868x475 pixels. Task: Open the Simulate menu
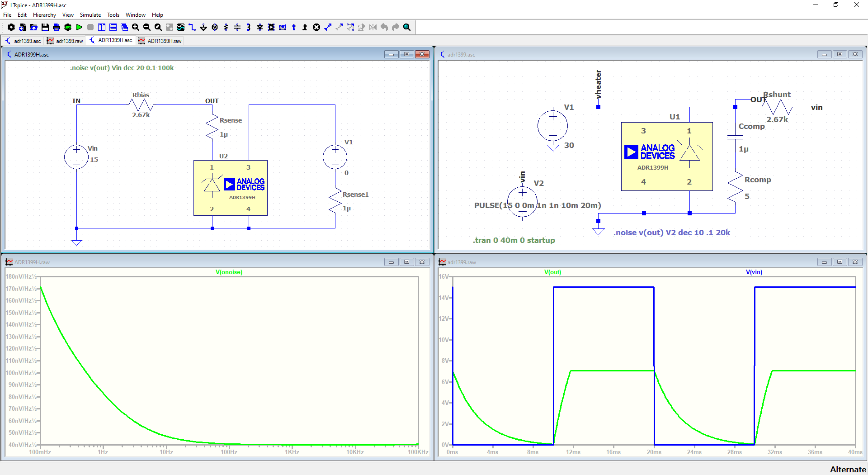(x=90, y=15)
